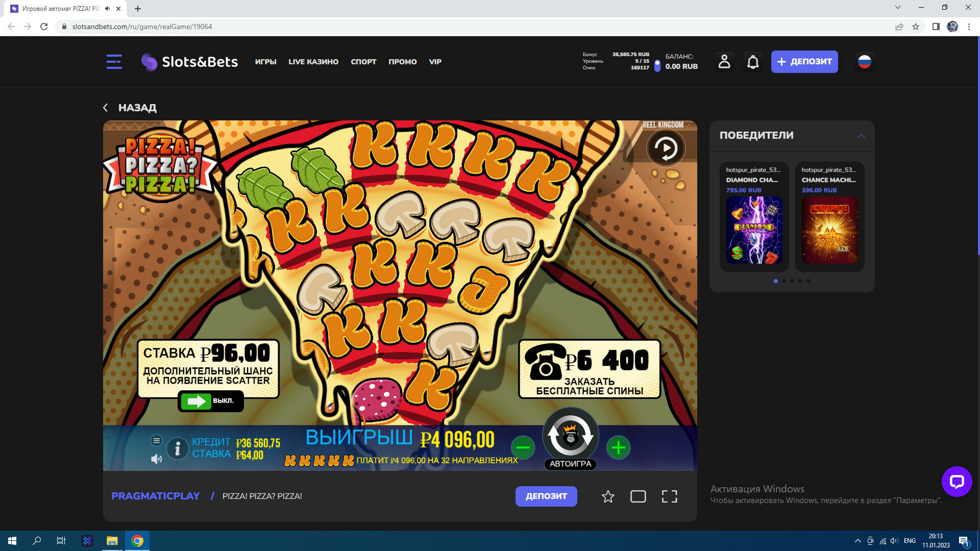
Task: Open the Промо menu item
Action: pyautogui.click(x=402, y=62)
